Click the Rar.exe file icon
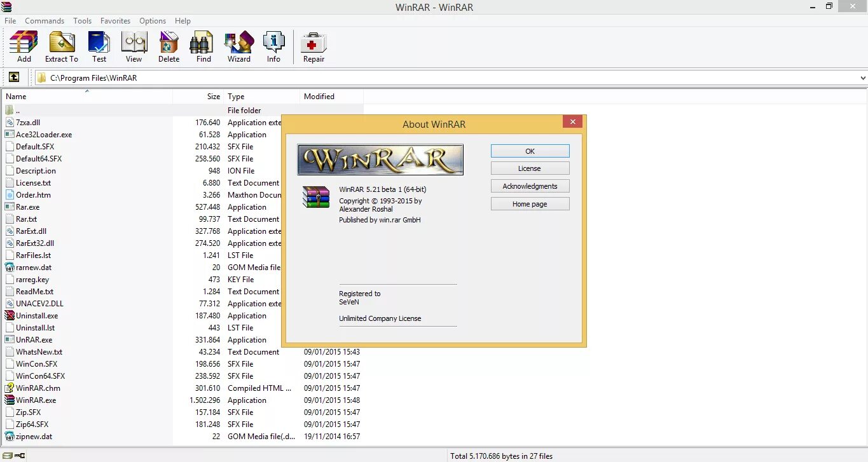Image resolution: width=868 pixels, height=462 pixels. pos(10,207)
